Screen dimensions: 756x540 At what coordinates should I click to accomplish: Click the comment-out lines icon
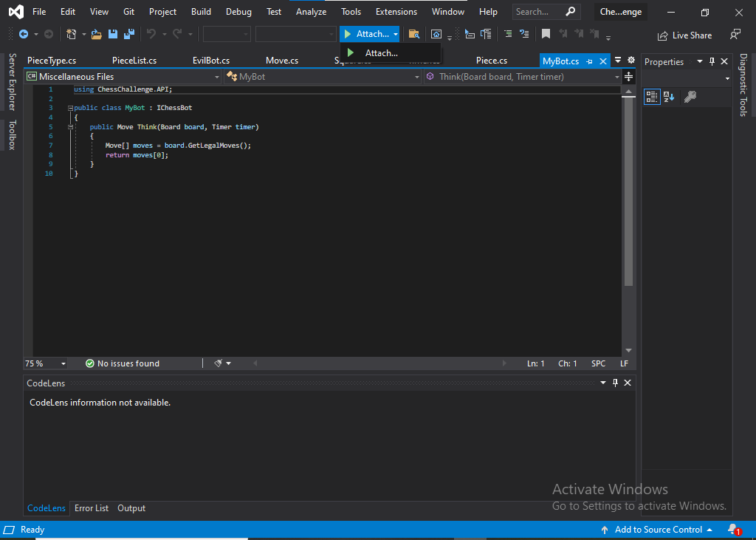pyautogui.click(x=508, y=34)
